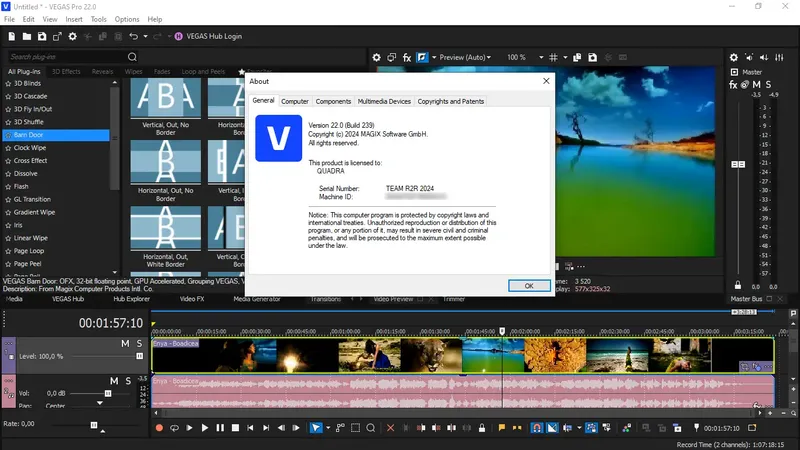Viewport: 800px width, 450px height.
Task: Click the plug-in search magnifier icon
Action: click(x=132, y=57)
